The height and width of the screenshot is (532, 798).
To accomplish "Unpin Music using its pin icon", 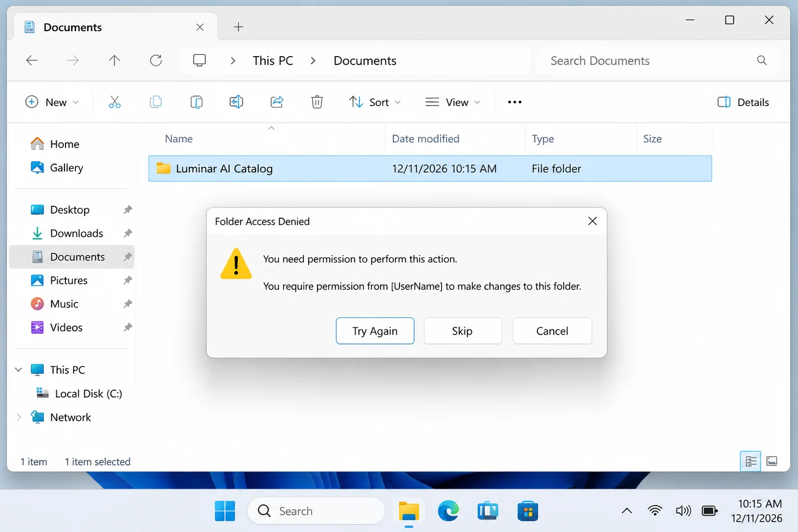I will 128,304.
